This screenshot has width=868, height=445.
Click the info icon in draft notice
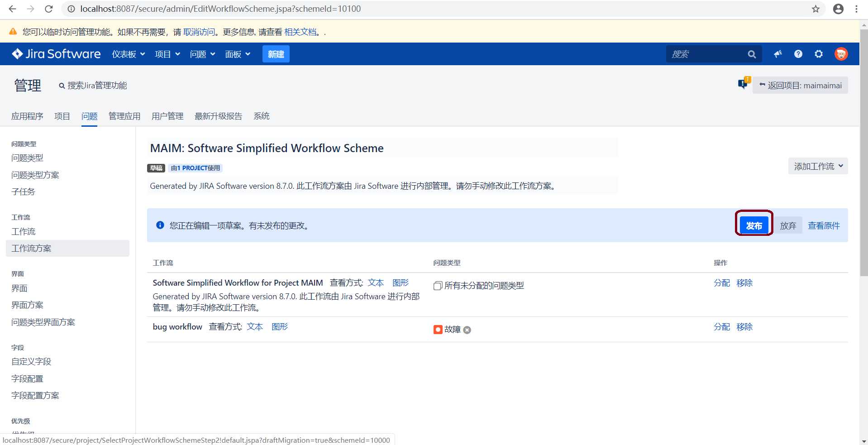160,225
